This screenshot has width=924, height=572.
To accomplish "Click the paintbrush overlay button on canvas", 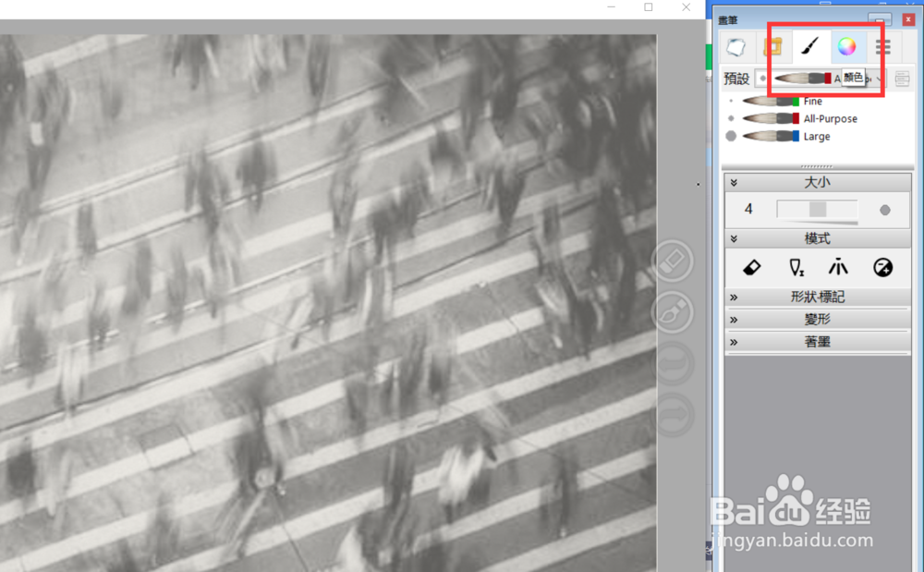I will (x=673, y=311).
